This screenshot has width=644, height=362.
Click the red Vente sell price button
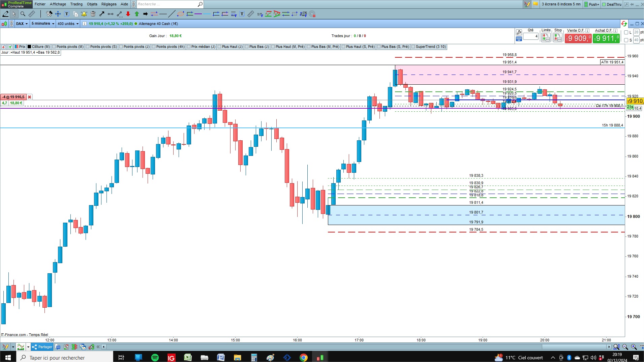pos(578,38)
